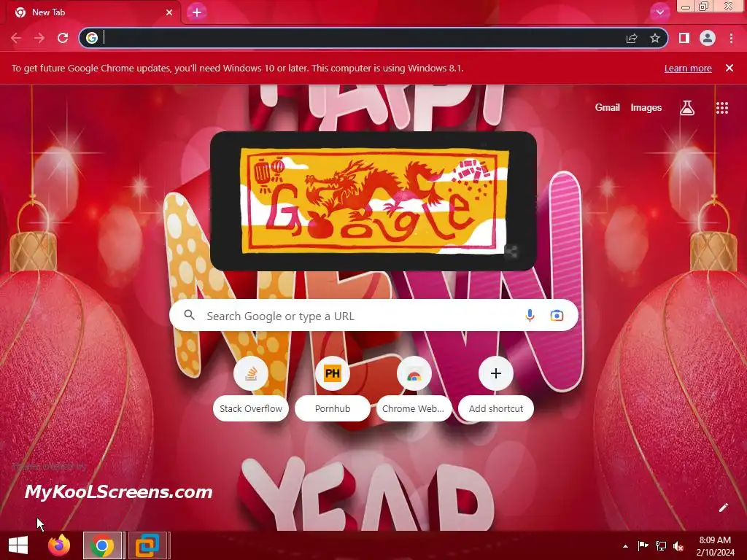Click the Add shortcut button
Image resolution: width=747 pixels, height=560 pixels.
point(496,388)
